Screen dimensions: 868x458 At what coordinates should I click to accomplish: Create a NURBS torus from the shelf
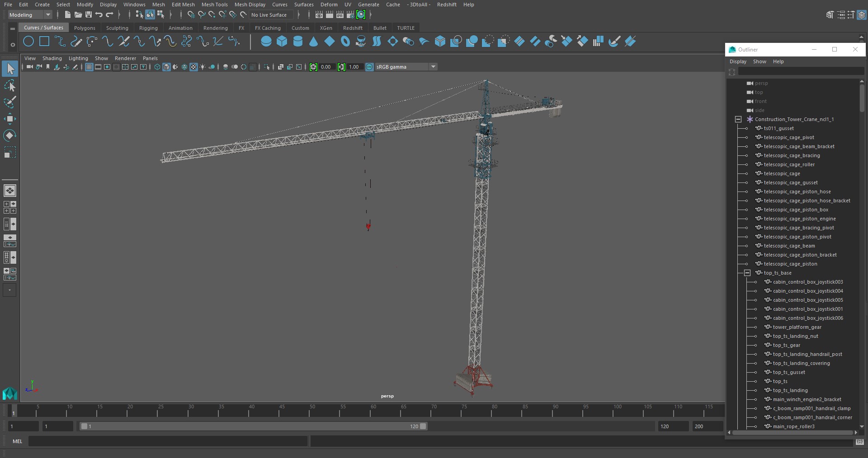[x=345, y=42]
